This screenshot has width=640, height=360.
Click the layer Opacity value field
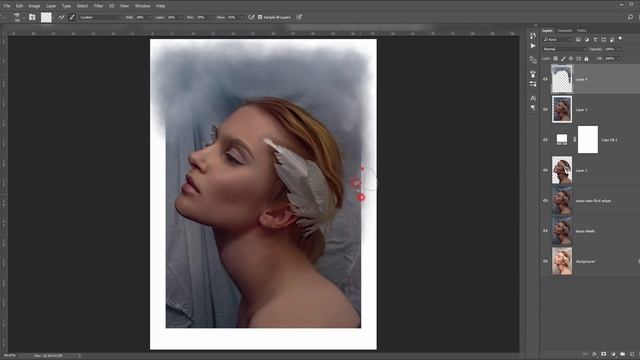[x=610, y=49]
